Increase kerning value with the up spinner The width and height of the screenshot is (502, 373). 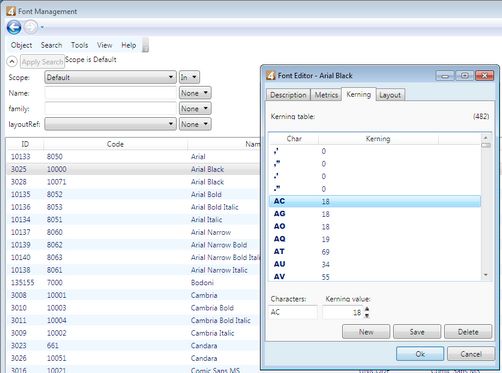point(367,309)
